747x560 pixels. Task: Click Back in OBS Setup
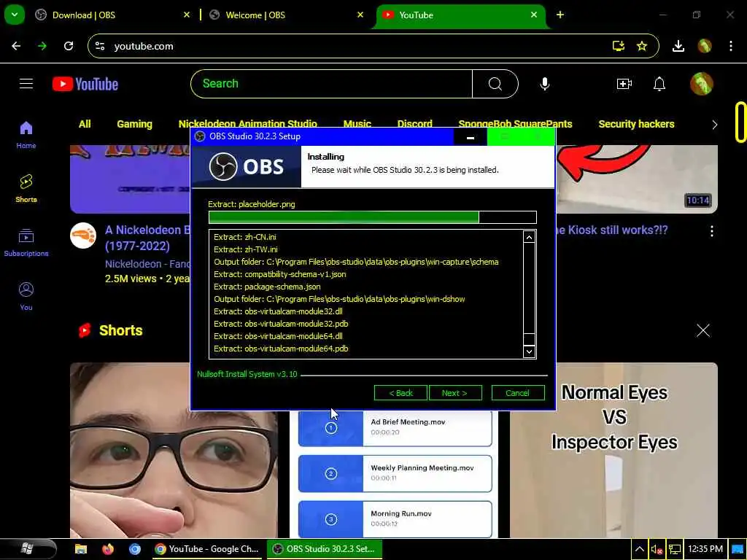pyautogui.click(x=400, y=393)
